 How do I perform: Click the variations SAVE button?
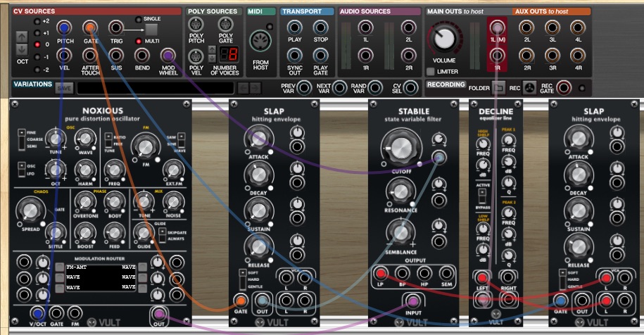[64, 88]
